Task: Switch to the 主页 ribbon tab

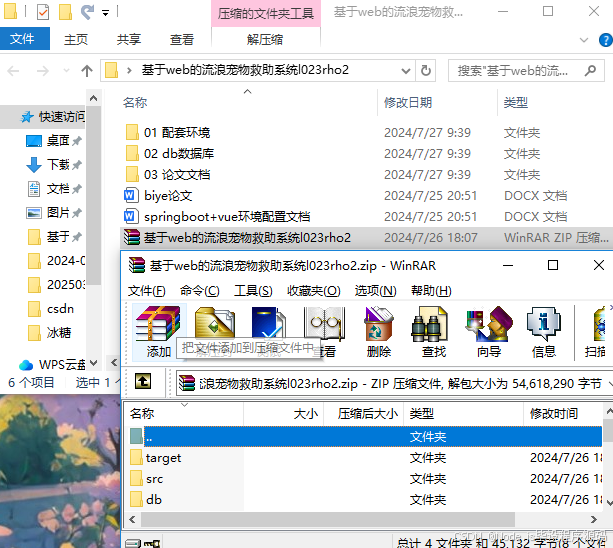Action: tap(76, 39)
